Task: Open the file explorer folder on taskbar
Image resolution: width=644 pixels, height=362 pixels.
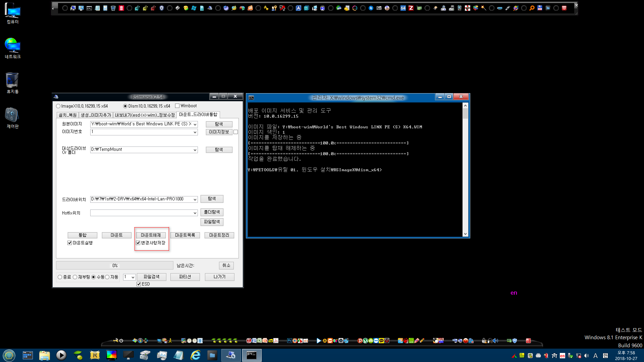Action: 44,355
